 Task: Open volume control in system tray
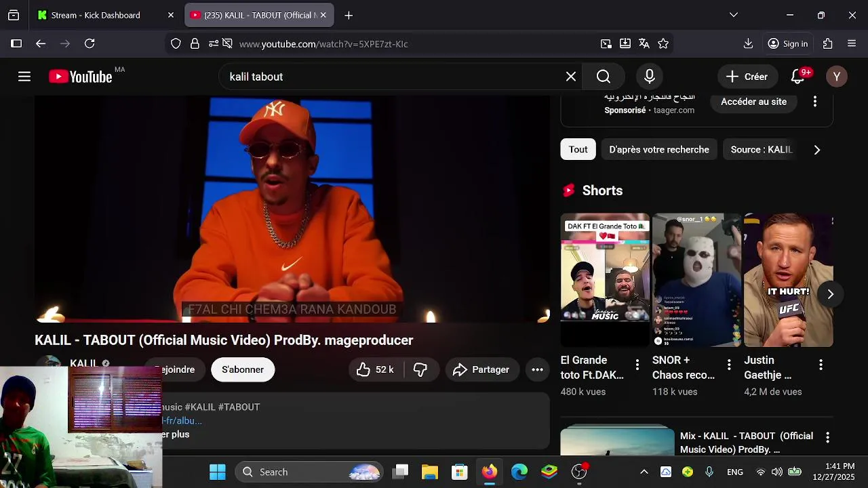click(777, 472)
